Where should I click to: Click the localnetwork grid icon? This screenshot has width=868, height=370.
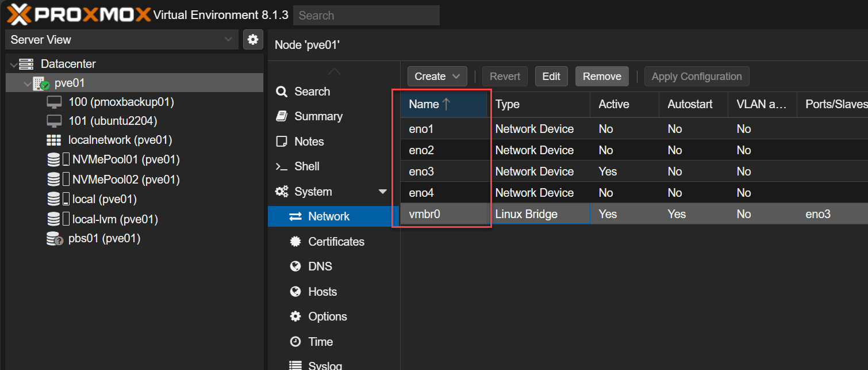(53, 140)
